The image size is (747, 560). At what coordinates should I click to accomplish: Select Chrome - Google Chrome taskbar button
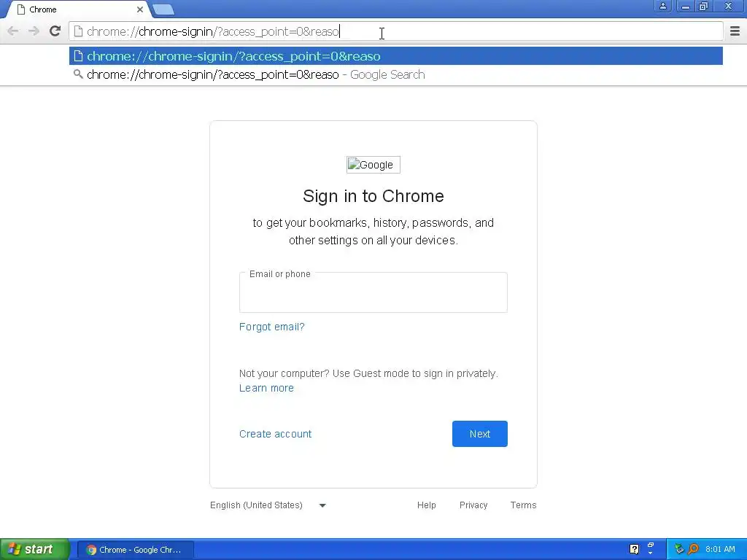pyautogui.click(x=135, y=550)
